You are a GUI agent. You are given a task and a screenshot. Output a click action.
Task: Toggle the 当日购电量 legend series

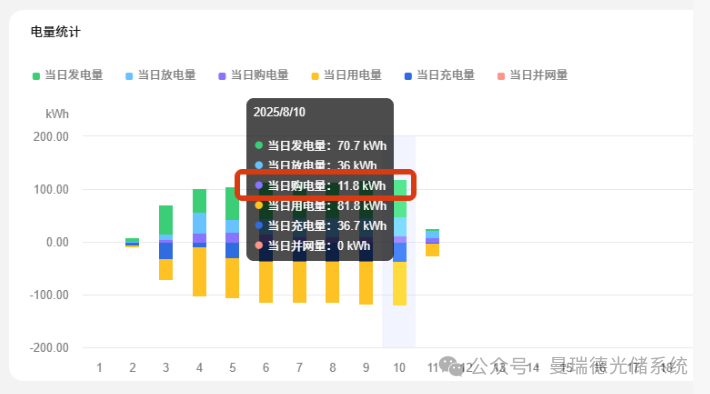(254, 75)
